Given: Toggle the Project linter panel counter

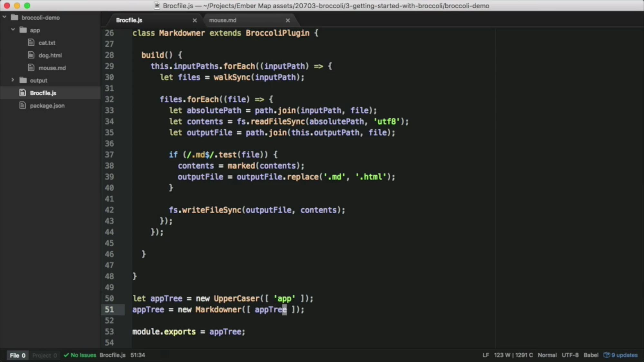Looking at the screenshot, I should 44,355.
